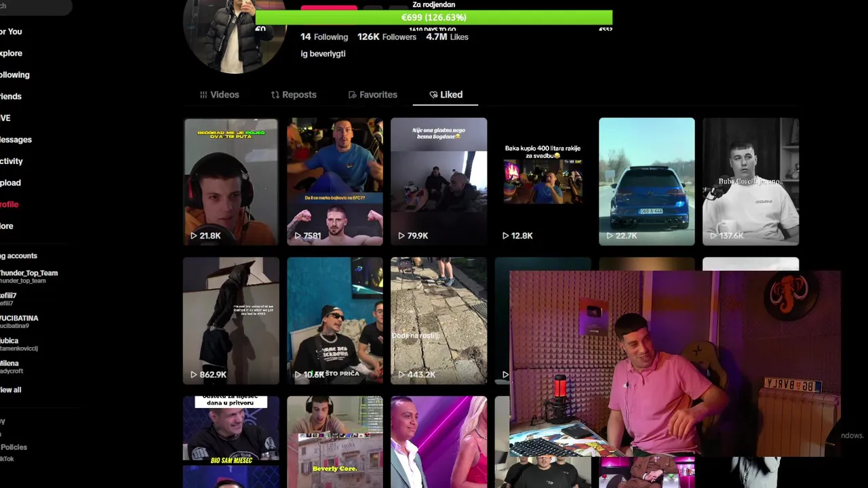Open the Milena ladycroft account
868x488 pixels.
(x=12, y=367)
